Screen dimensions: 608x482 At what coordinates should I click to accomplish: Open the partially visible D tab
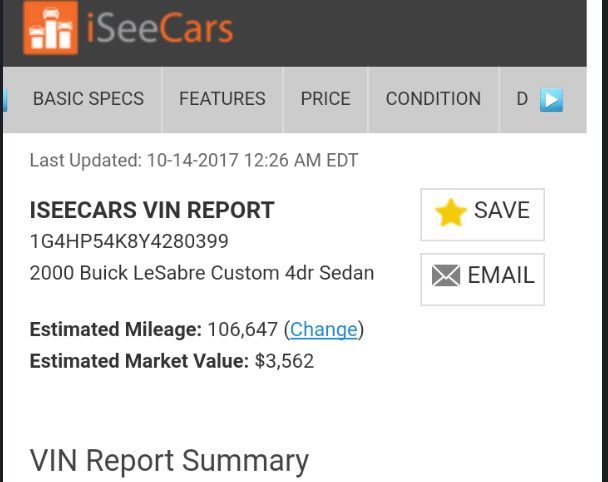coord(522,99)
